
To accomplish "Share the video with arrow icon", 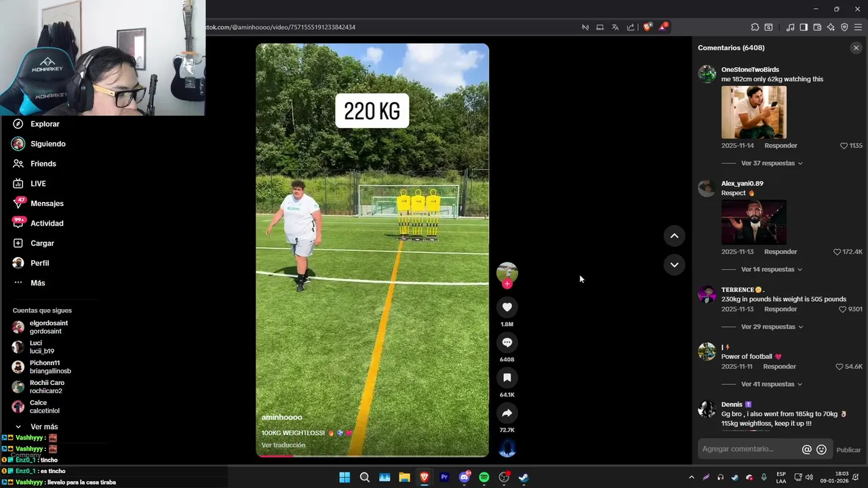I will pos(507,413).
